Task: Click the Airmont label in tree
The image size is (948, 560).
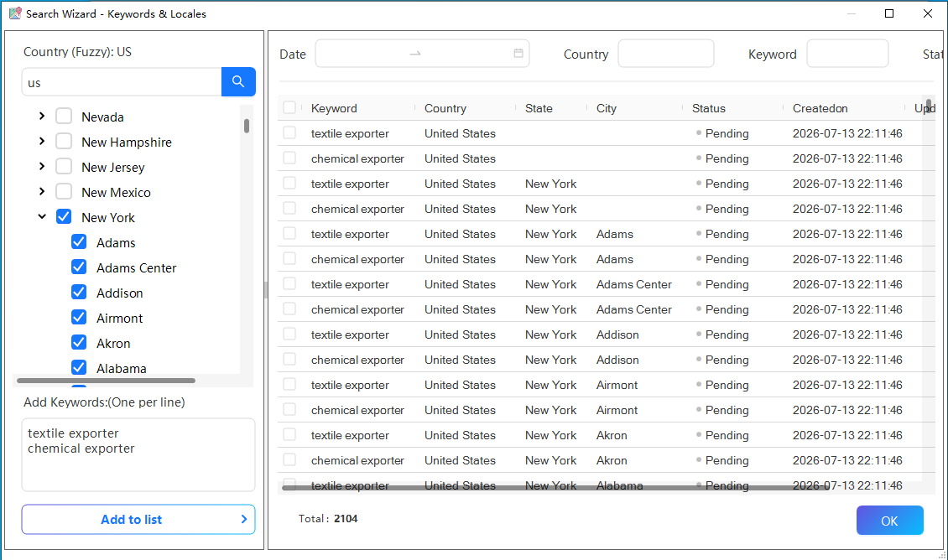Action: pos(119,319)
